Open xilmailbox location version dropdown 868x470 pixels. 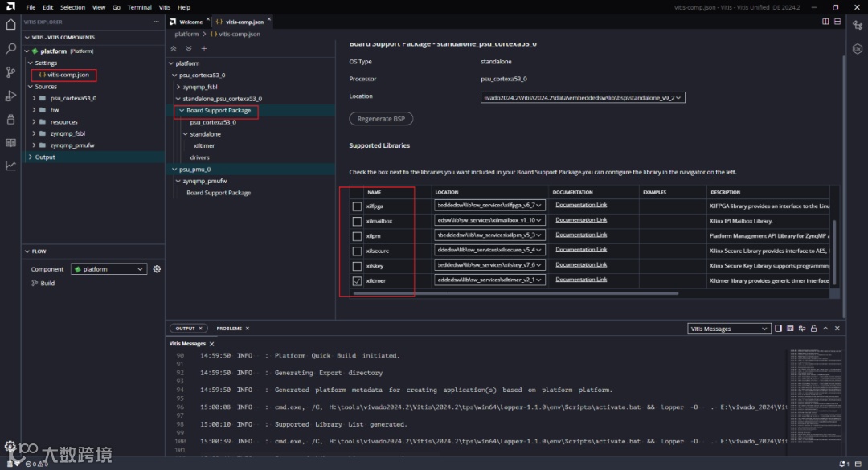click(490, 220)
